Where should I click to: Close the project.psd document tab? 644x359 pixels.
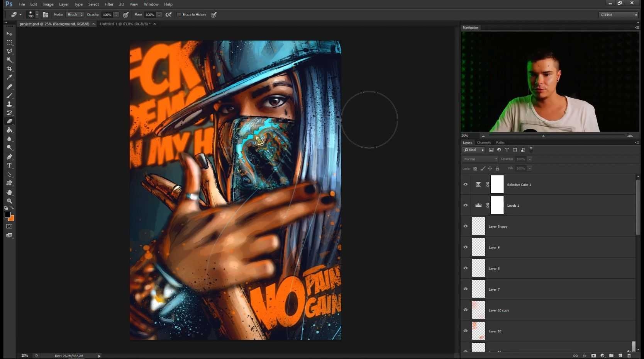(x=93, y=24)
